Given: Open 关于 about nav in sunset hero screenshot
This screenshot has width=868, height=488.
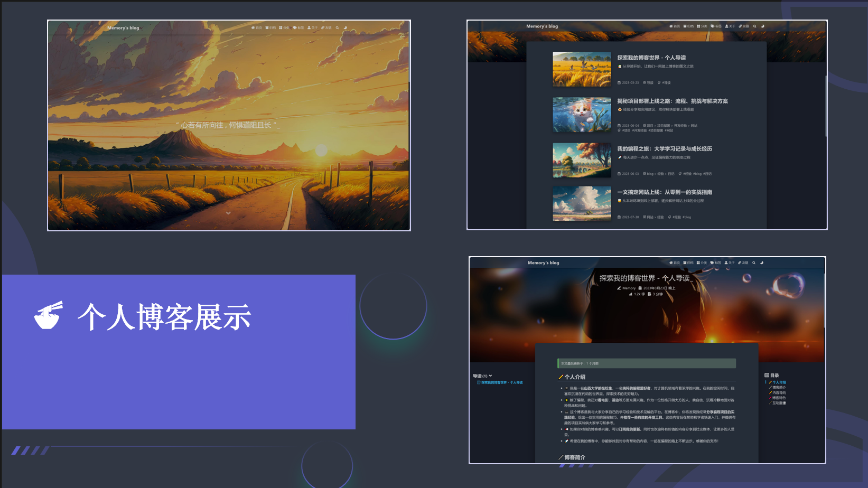Looking at the screenshot, I should tap(313, 27).
